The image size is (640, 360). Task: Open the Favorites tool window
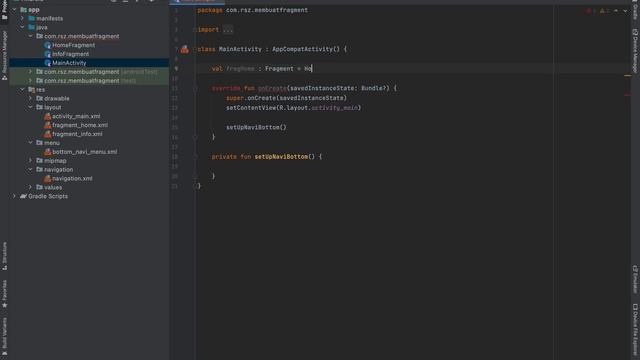pyautogui.click(x=4, y=294)
